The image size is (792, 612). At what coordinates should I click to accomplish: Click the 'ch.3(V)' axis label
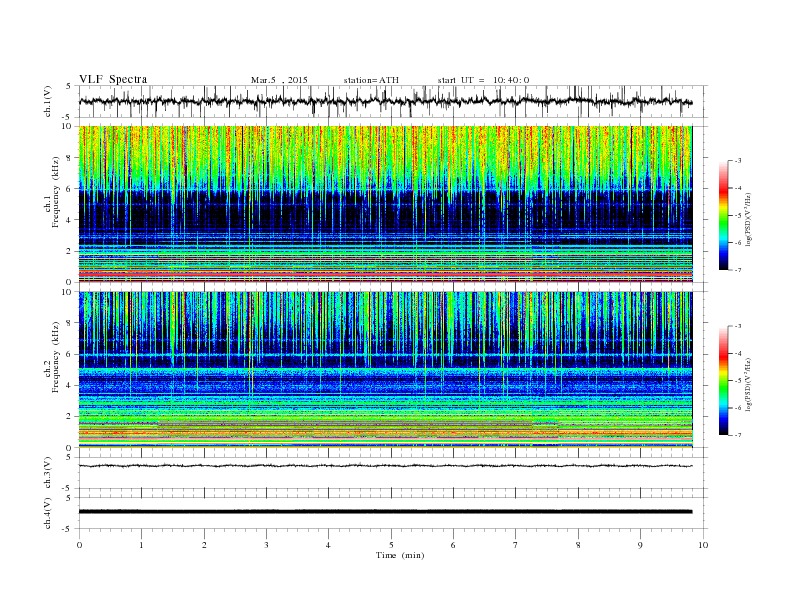tap(47, 473)
